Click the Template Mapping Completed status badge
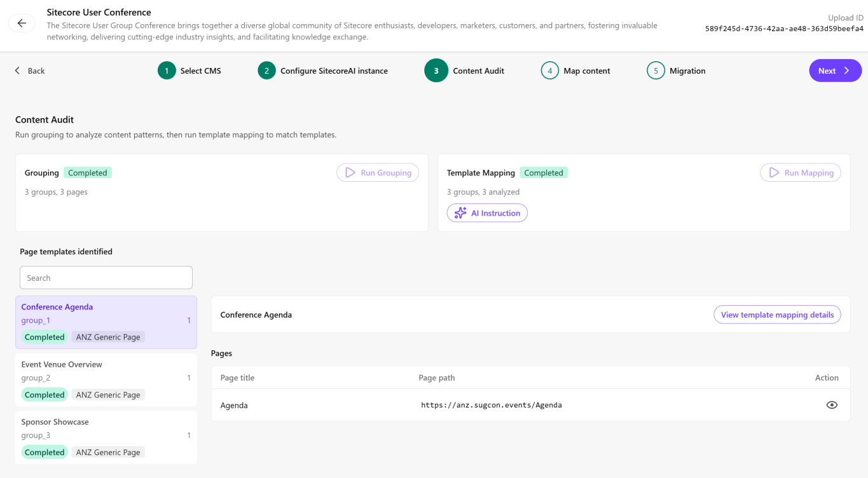 pyautogui.click(x=544, y=173)
